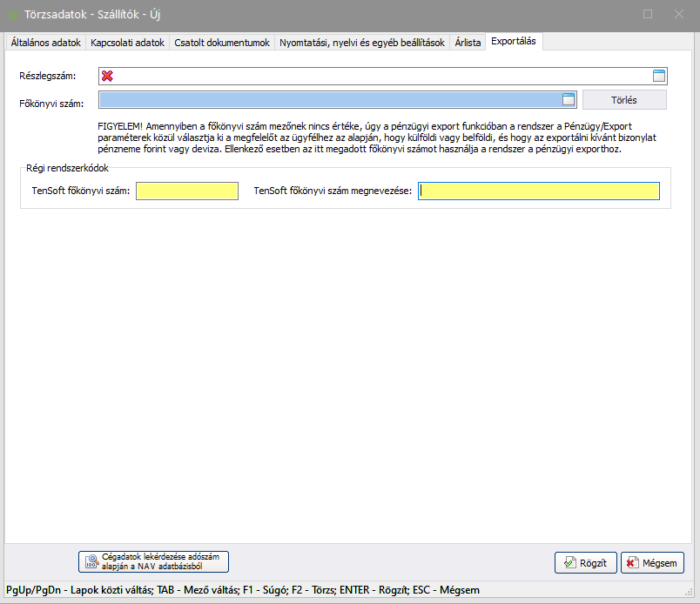Click Cégadatok lekérdezése adószám alapján button

153,561
